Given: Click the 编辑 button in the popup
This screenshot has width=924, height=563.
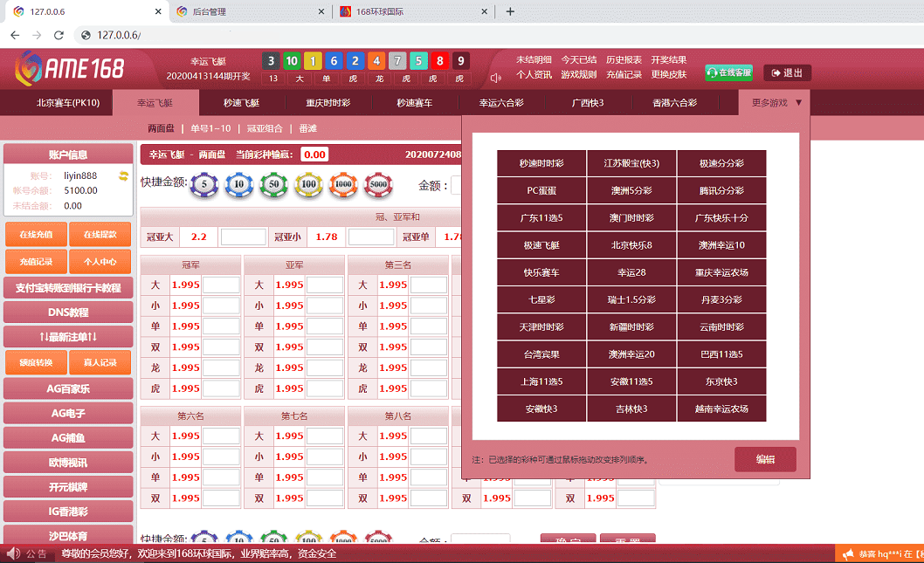Looking at the screenshot, I should coord(765,459).
